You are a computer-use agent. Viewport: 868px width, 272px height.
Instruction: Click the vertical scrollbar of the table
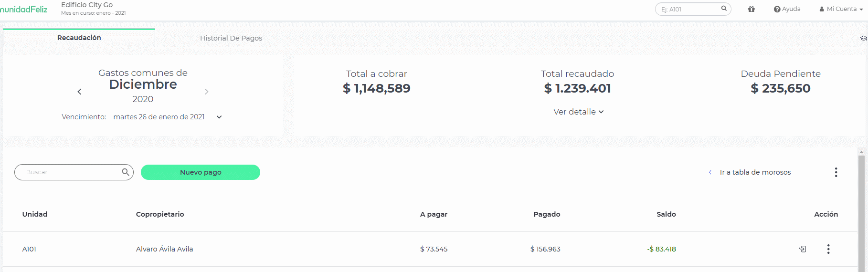861,210
